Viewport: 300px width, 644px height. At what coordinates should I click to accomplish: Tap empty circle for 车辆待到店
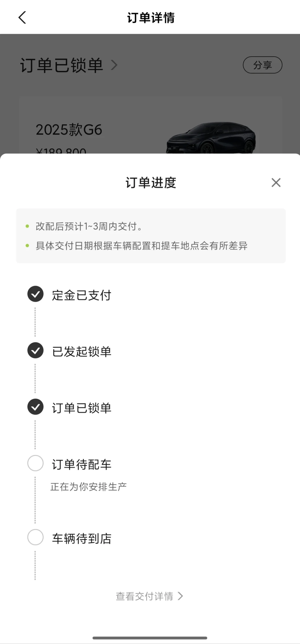[35, 537]
